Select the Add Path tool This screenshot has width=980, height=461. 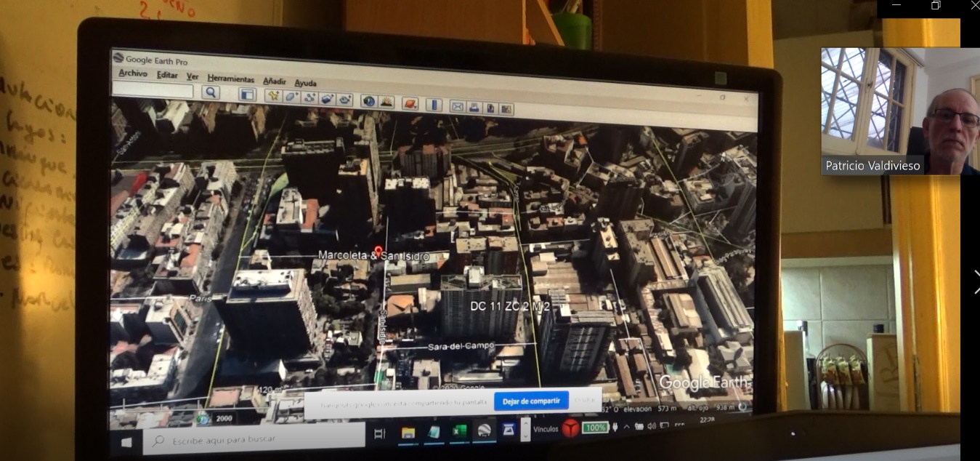309,97
